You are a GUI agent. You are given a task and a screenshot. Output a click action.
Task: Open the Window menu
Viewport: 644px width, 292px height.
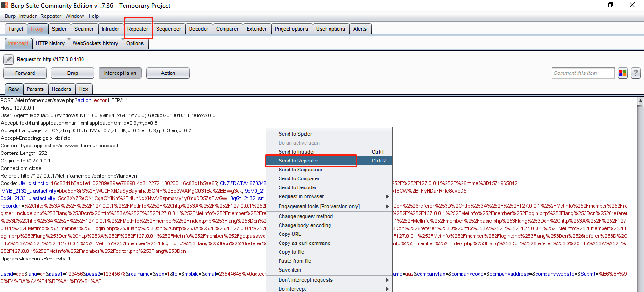pos(74,16)
